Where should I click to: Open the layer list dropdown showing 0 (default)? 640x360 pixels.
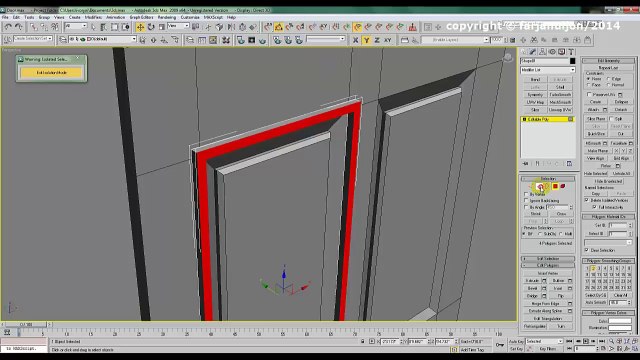point(102,40)
